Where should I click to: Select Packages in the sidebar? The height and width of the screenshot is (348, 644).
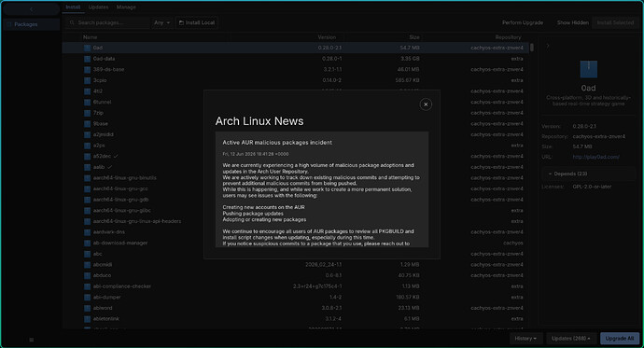(x=31, y=24)
